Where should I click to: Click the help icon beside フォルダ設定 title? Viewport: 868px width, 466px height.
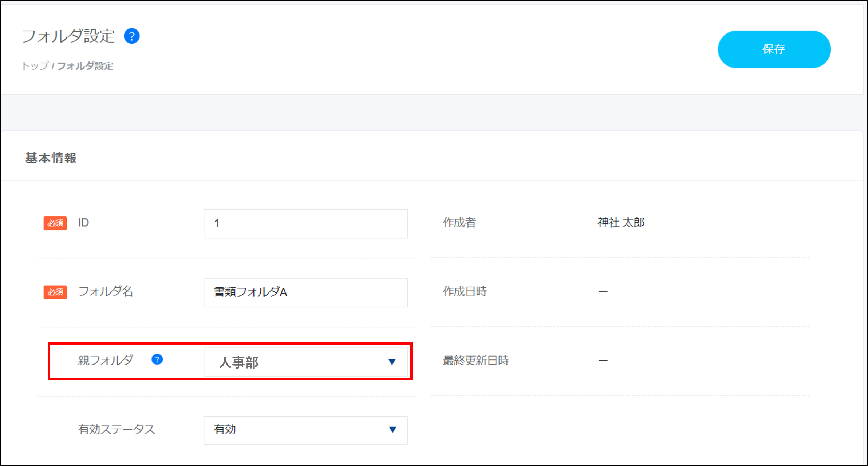point(132,36)
